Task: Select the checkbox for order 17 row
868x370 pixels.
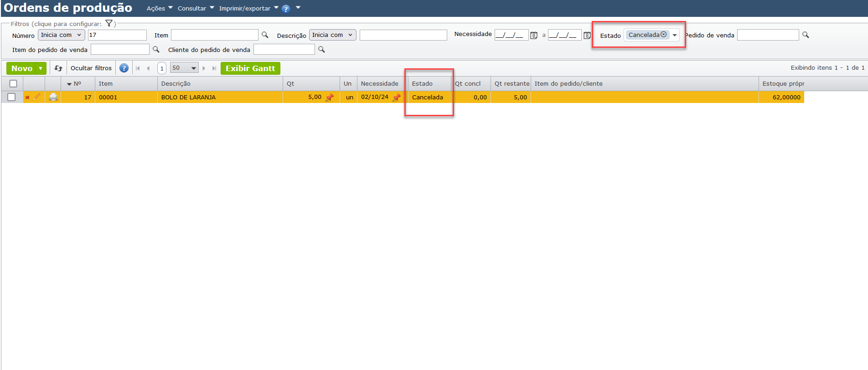Action: 12,97
